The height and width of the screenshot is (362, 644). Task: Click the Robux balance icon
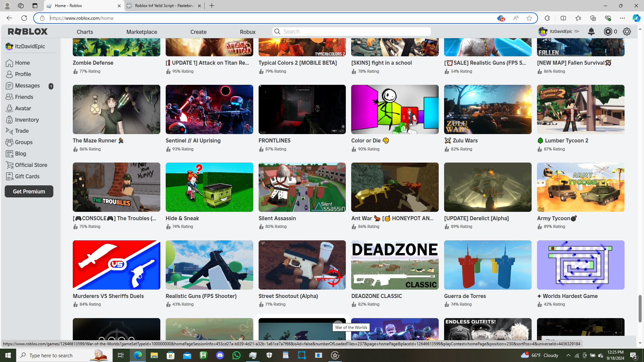608,32
